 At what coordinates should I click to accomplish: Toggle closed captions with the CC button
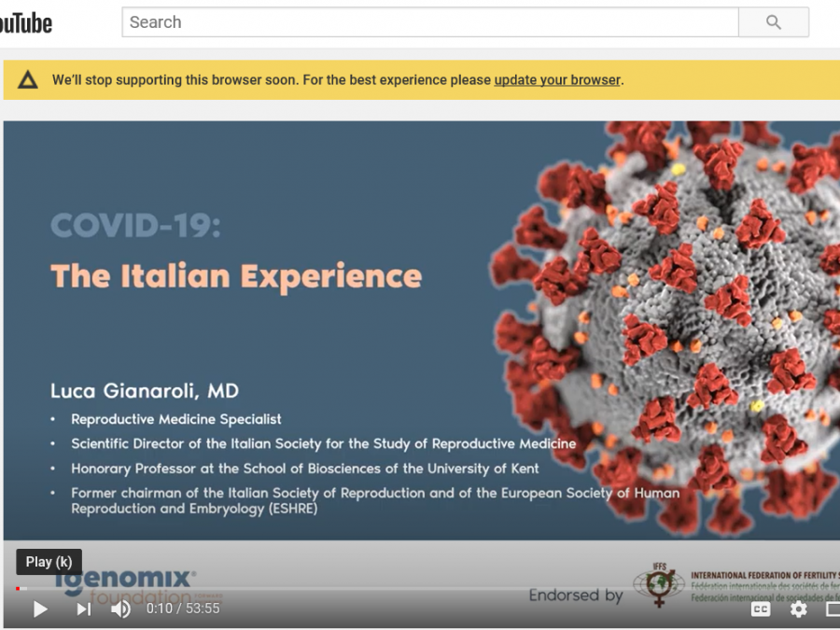tap(761, 609)
